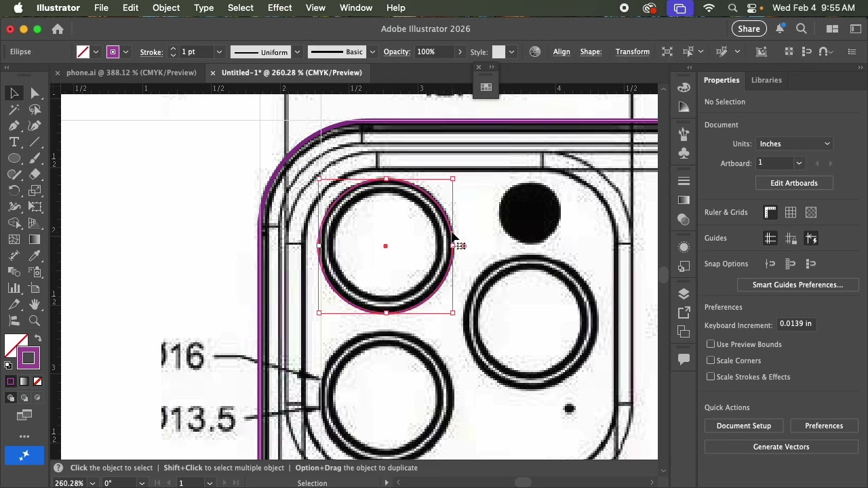Enable Use Preview Bounds checkbox

pos(711,344)
